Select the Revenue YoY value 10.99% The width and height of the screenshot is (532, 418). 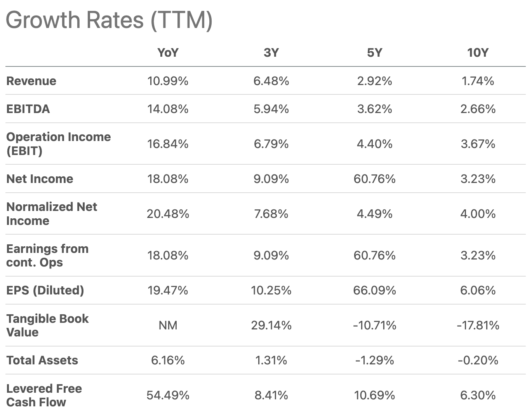[x=168, y=81]
